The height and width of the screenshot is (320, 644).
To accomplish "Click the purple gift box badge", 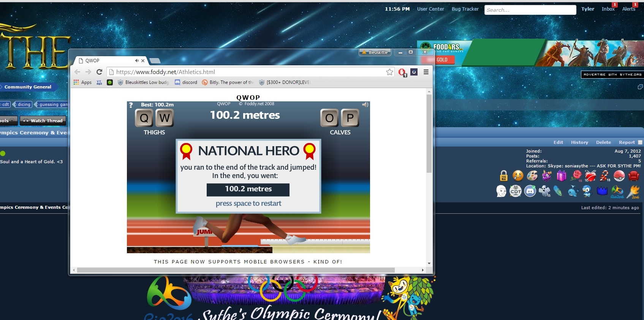I will point(562,176).
